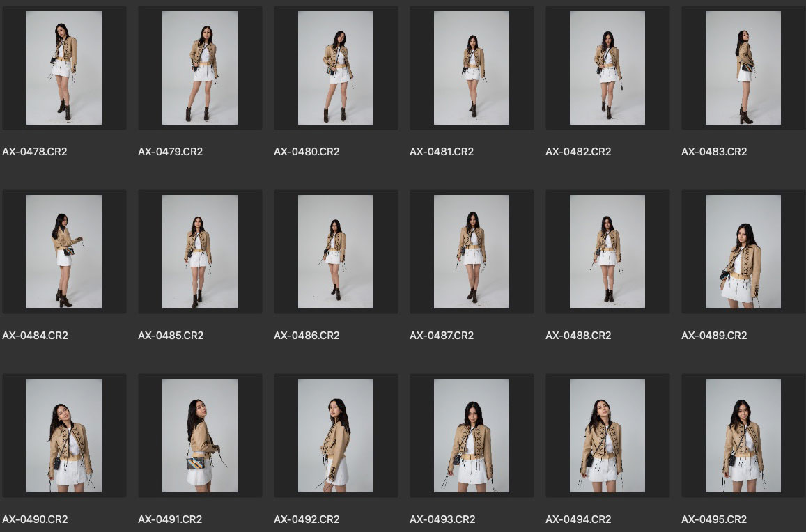This screenshot has width=806, height=532.
Task: Select the AX-0478.CR2 photo thumbnail
Action: click(64, 68)
